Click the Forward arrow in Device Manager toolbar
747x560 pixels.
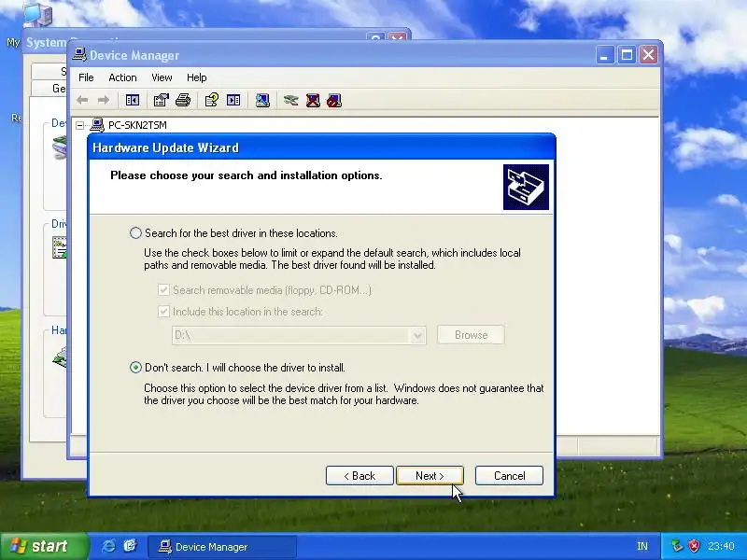pos(104,100)
